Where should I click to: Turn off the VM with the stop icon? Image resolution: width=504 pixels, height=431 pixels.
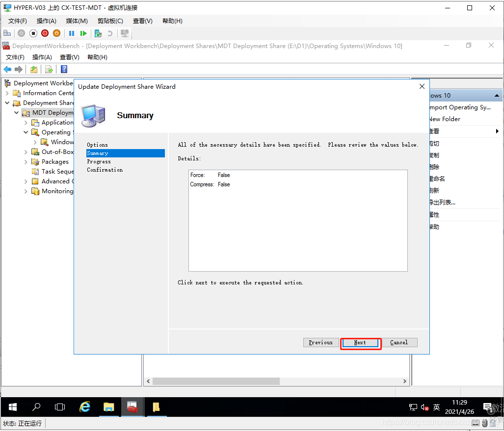tap(33, 33)
